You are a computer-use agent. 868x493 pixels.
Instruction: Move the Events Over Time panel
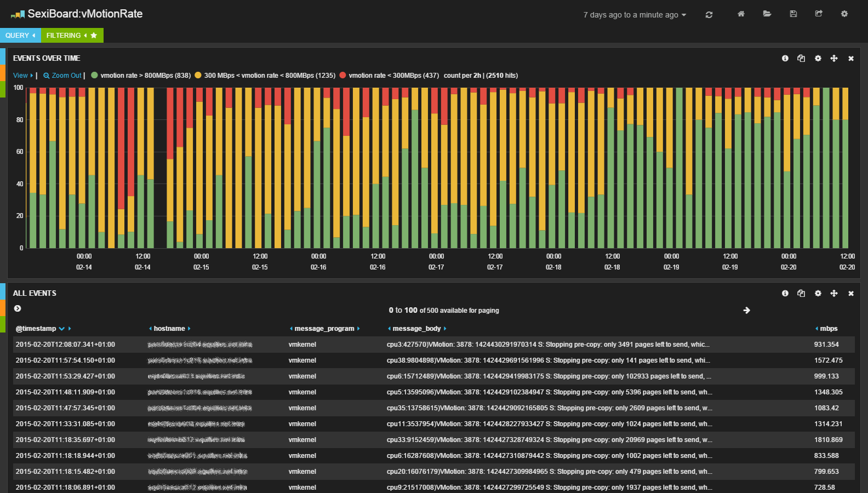(834, 58)
